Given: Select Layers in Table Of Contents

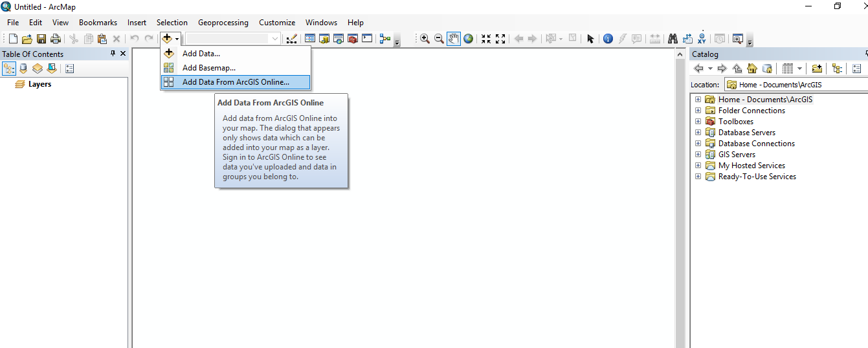Looking at the screenshot, I should (39, 84).
